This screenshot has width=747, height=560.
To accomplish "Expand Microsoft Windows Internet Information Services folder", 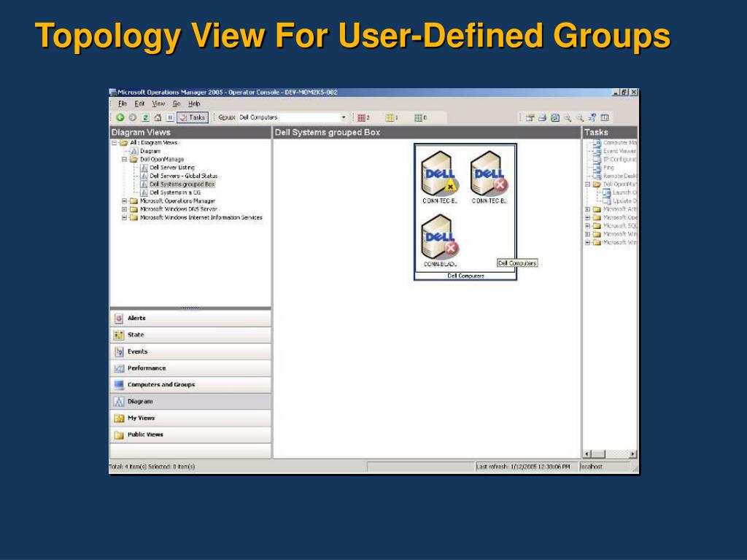I will (x=124, y=217).
